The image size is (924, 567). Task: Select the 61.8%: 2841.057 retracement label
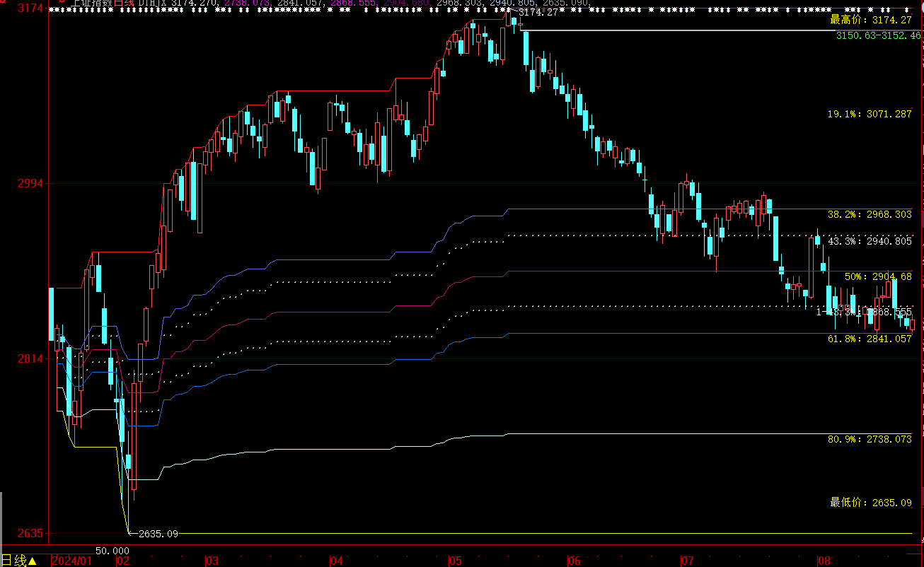[x=870, y=339]
